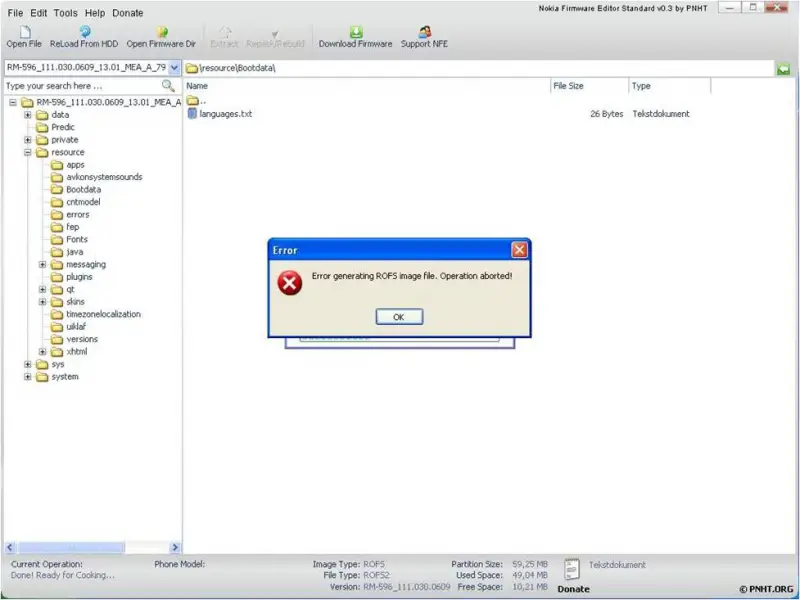Screen dimensions: 800x600
Task: Sort by the Name column header
Action: tap(366, 86)
